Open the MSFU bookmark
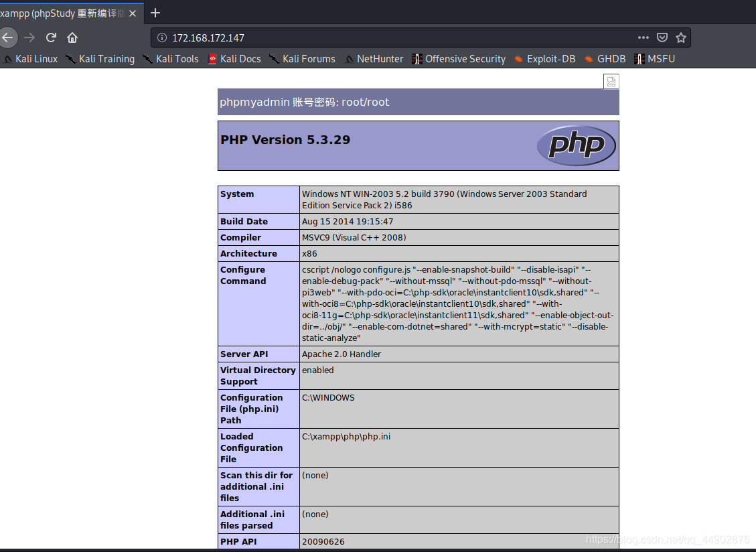Screen dimensions: 756x552 coord(655,59)
